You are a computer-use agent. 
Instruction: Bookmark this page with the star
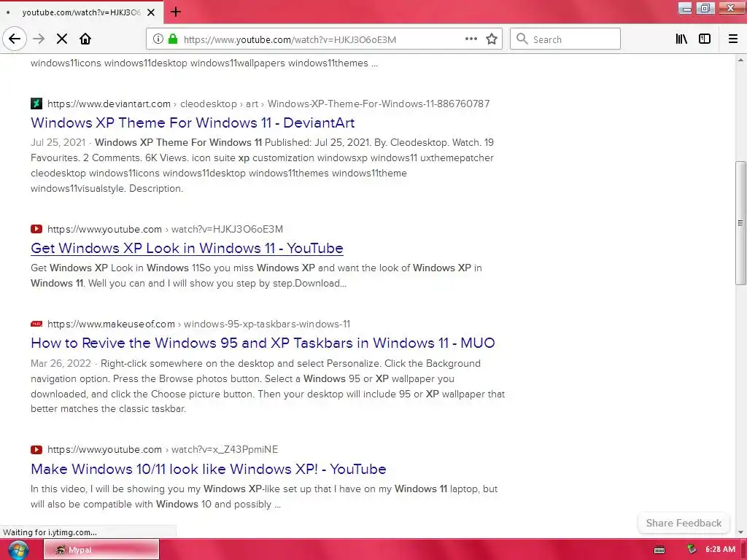coord(492,39)
